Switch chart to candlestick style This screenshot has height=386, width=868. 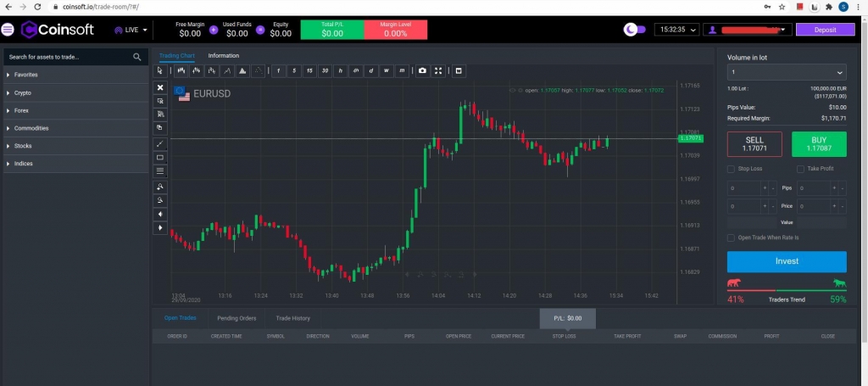tap(181, 71)
